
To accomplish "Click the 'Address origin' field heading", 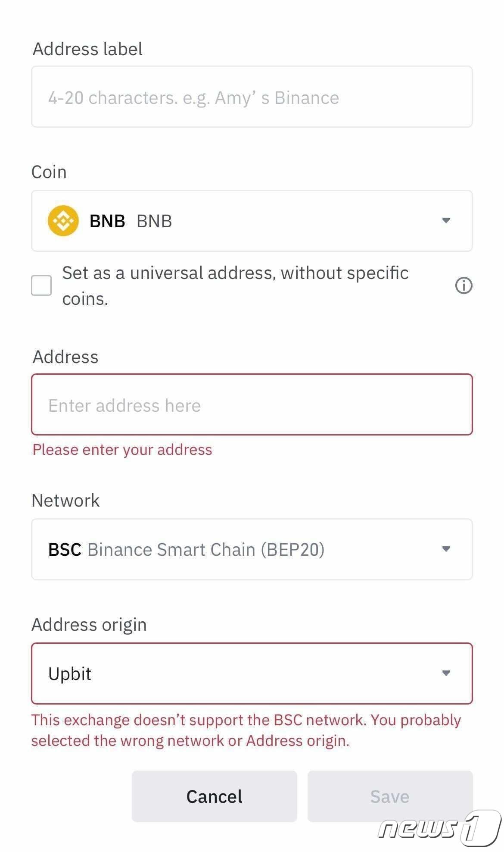I will [89, 625].
